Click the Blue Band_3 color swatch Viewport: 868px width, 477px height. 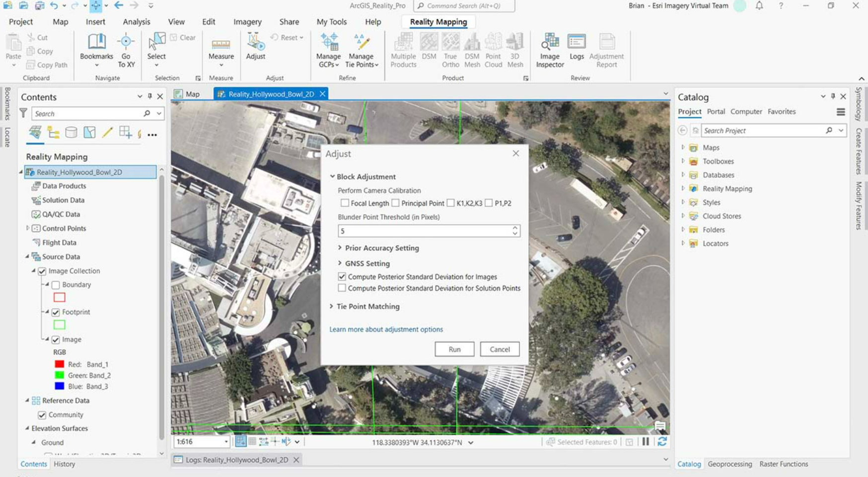(x=60, y=386)
